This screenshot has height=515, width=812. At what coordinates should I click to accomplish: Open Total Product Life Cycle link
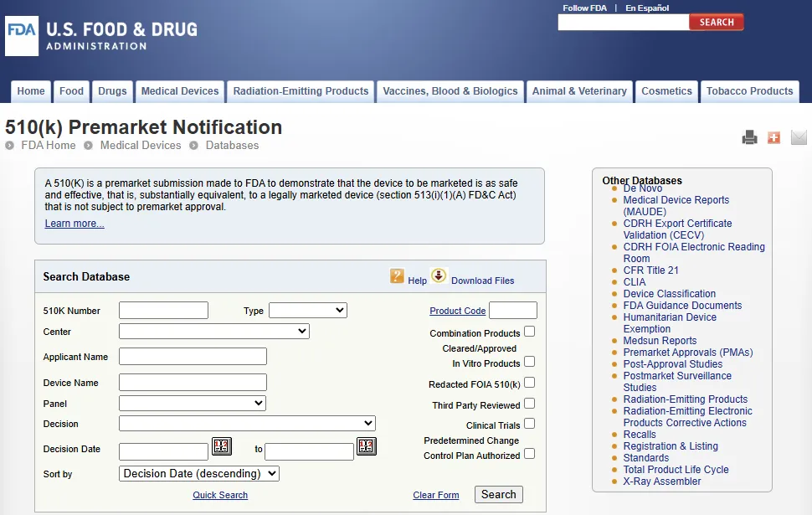pyautogui.click(x=676, y=470)
